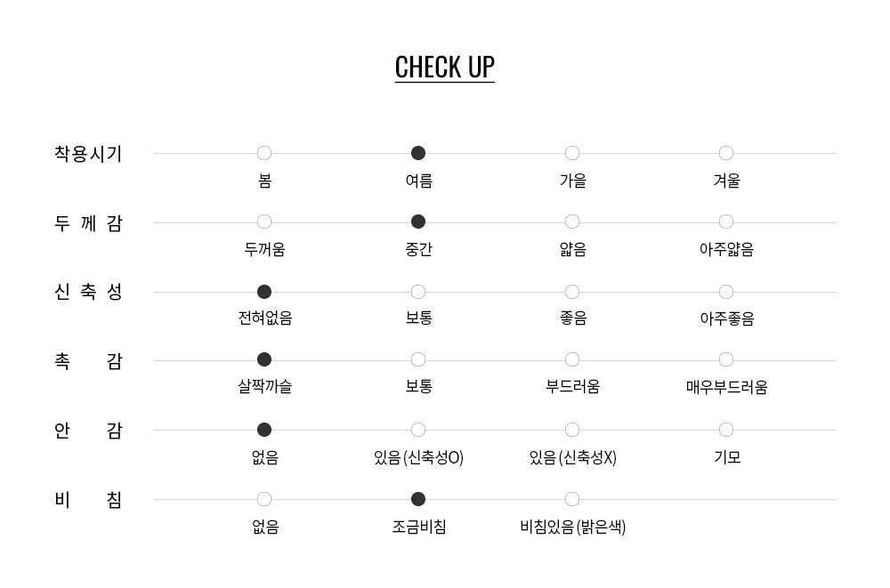Select the 매우부드러움 texture circle
This screenshot has width=890, height=588.
(x=726, y=359)
